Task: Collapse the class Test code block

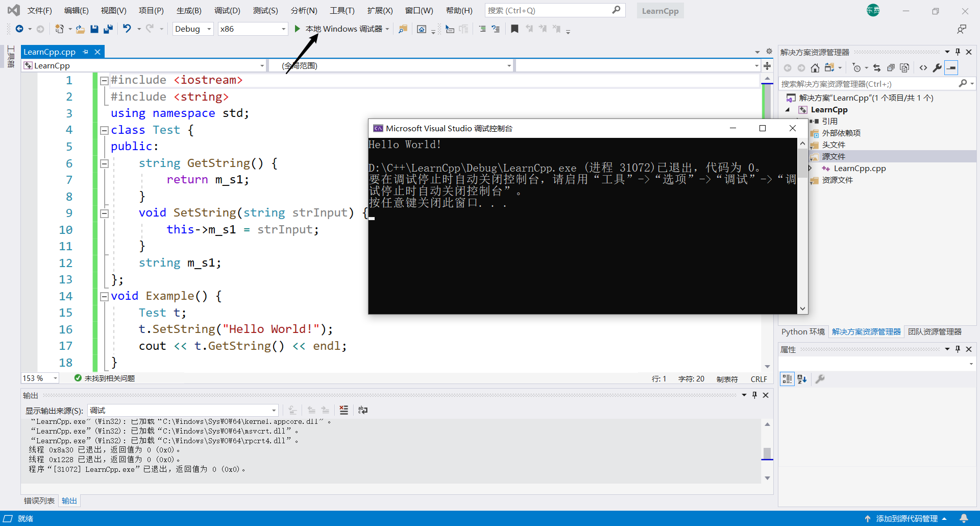Action: point(104,130)
